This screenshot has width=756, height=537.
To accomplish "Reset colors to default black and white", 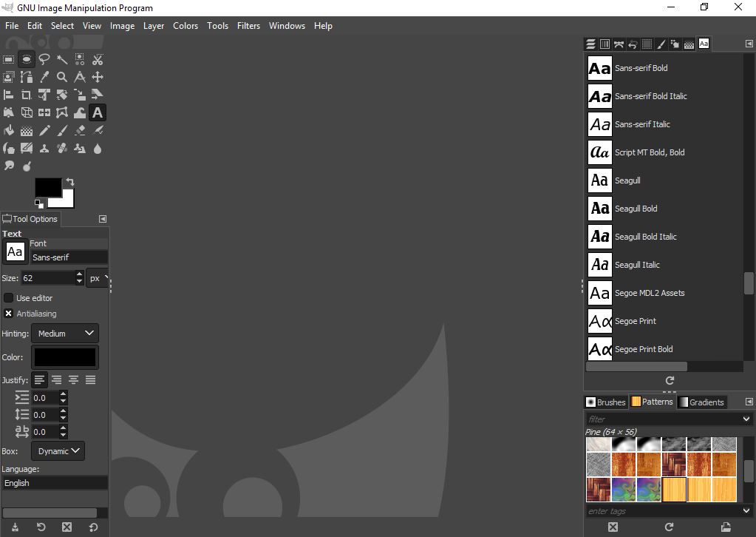I will (x=39, y=203).
